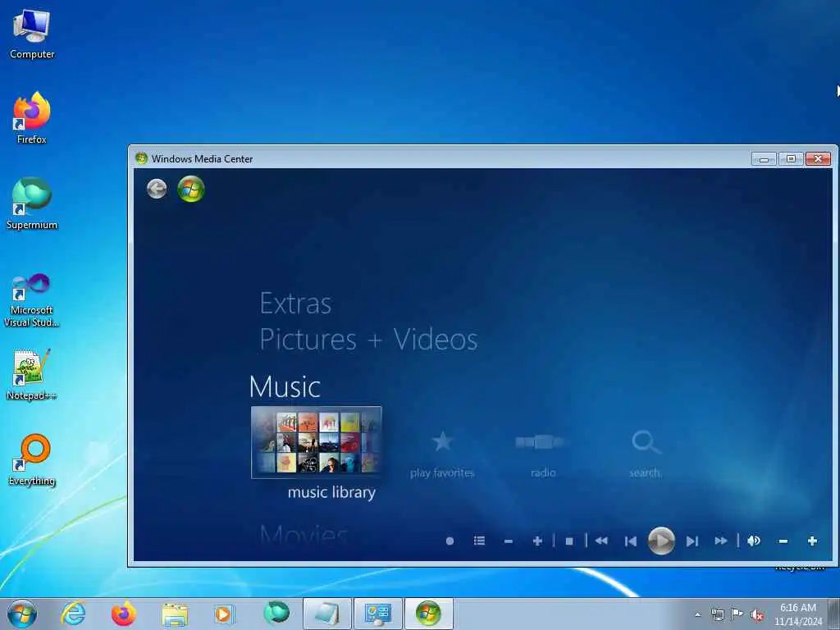Open the clock showing 6:16 AM
Viewport: 840px width, 630px height.
pyautogui.click(x=798, y=614)
